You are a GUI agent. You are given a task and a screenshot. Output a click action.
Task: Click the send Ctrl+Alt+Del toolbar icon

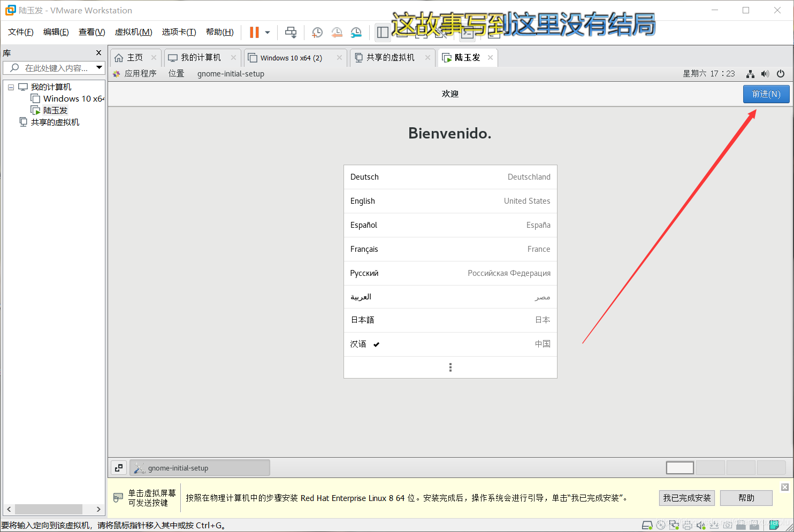coord(291,32)
